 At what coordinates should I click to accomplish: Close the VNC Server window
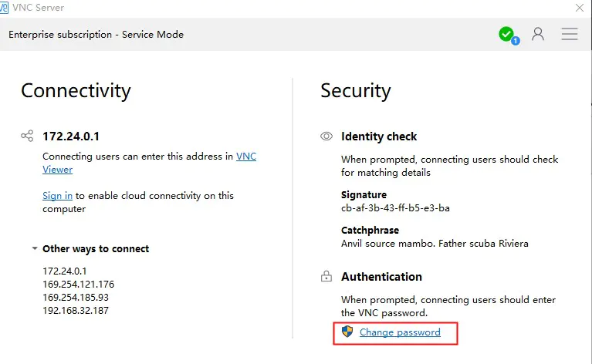580,8
